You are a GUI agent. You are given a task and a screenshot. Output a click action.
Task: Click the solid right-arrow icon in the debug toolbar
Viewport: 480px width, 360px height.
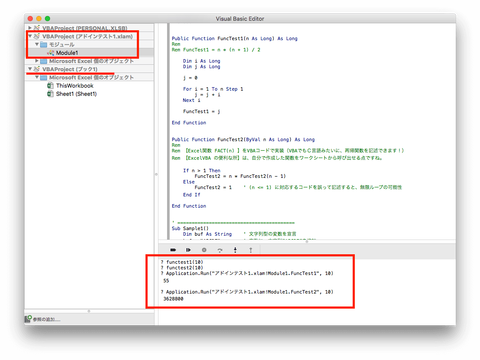(173, 250)
